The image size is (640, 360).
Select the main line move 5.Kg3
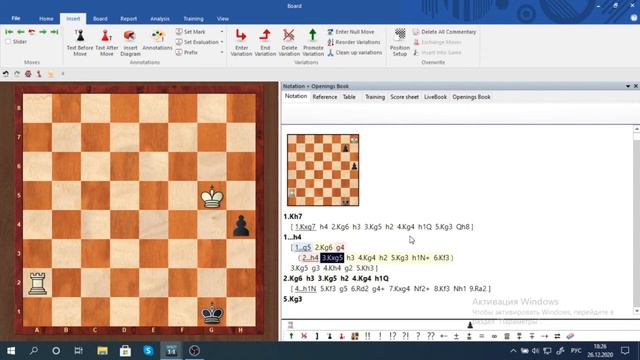pos(293,299)
